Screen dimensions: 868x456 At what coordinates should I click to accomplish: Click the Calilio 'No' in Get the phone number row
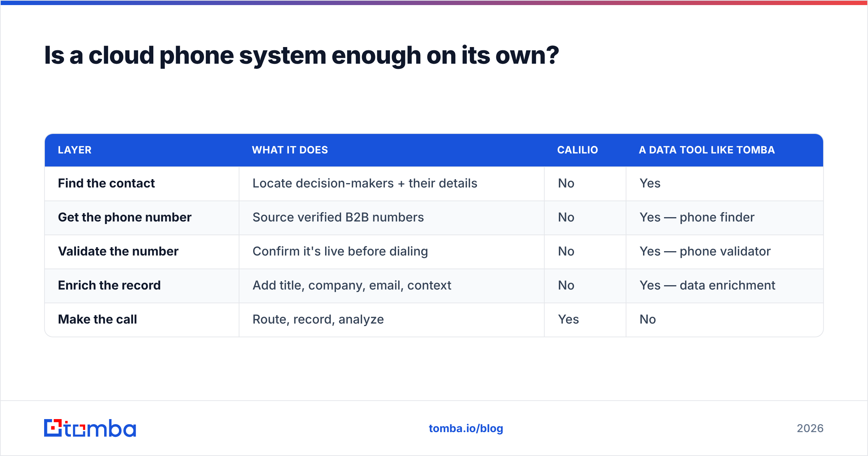tap(566, 217)
